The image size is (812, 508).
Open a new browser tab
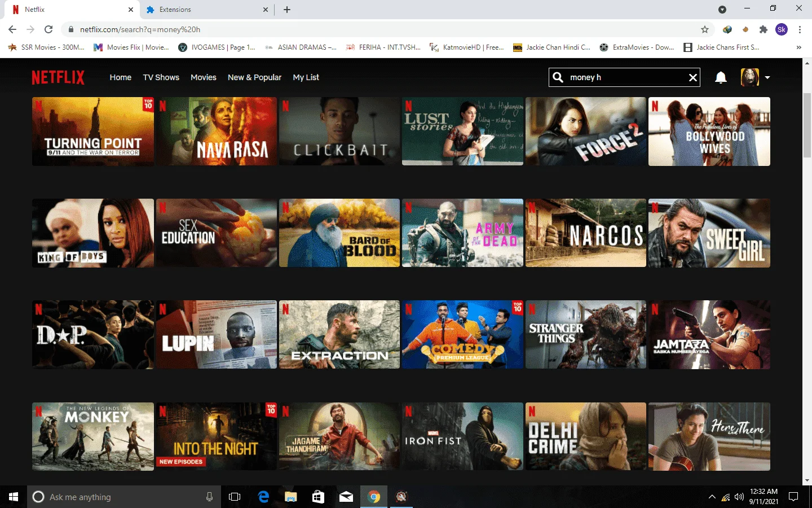[287, 10]
